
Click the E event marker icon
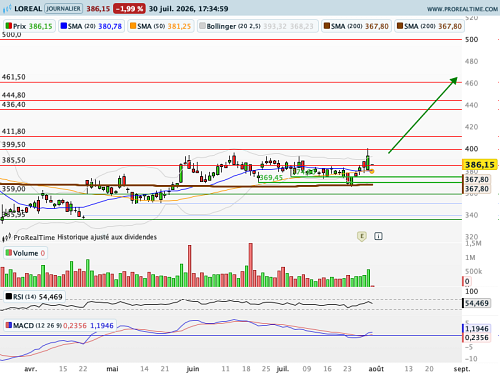pos(362,236)
